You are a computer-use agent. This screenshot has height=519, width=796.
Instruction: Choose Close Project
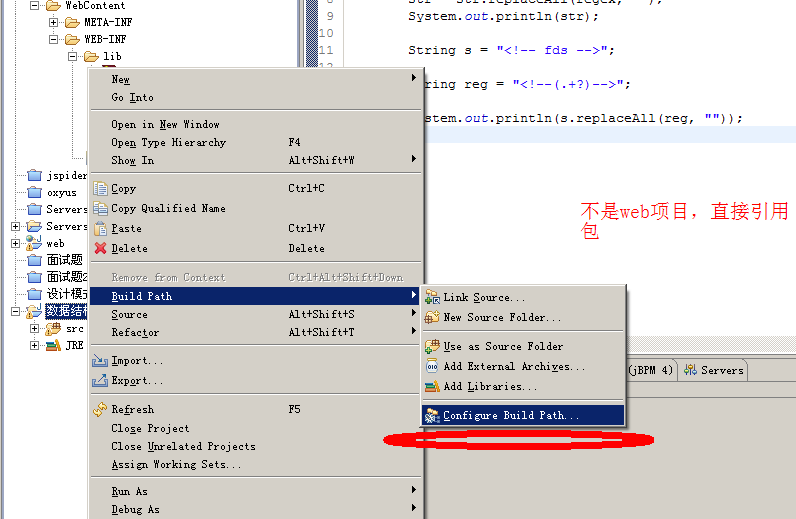[x=256, y=428]
